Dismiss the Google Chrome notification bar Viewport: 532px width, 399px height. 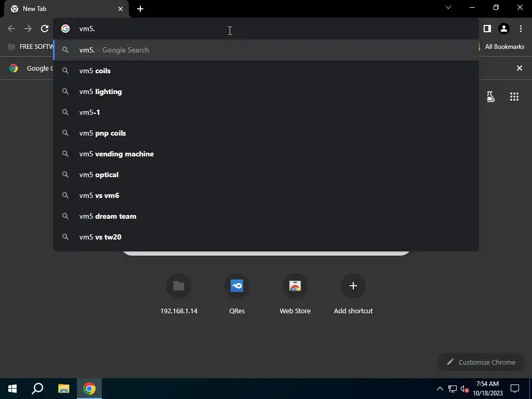[x=519, y=68]
